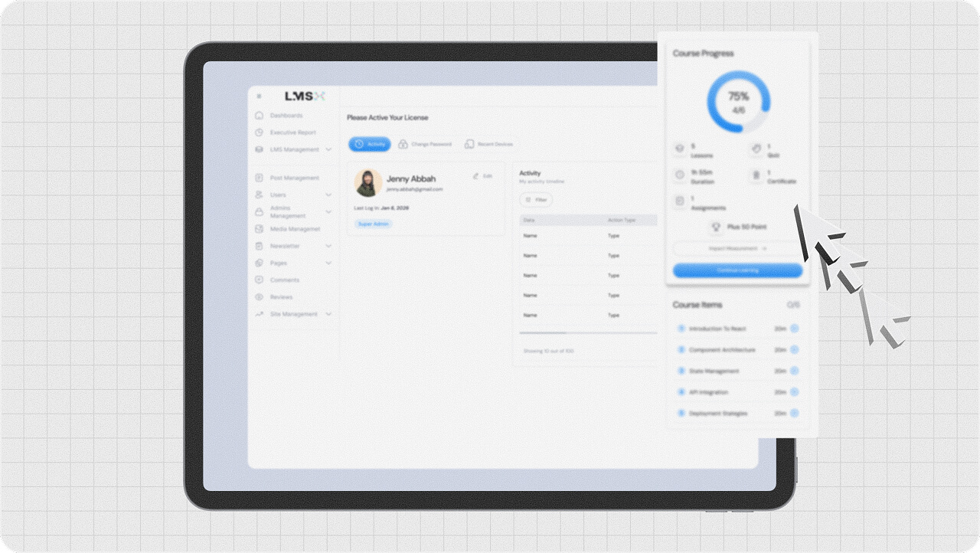Screen dimensions: 980x553
Task: Click the Comments icon in sidebar
Action: [x=259, y=280]
